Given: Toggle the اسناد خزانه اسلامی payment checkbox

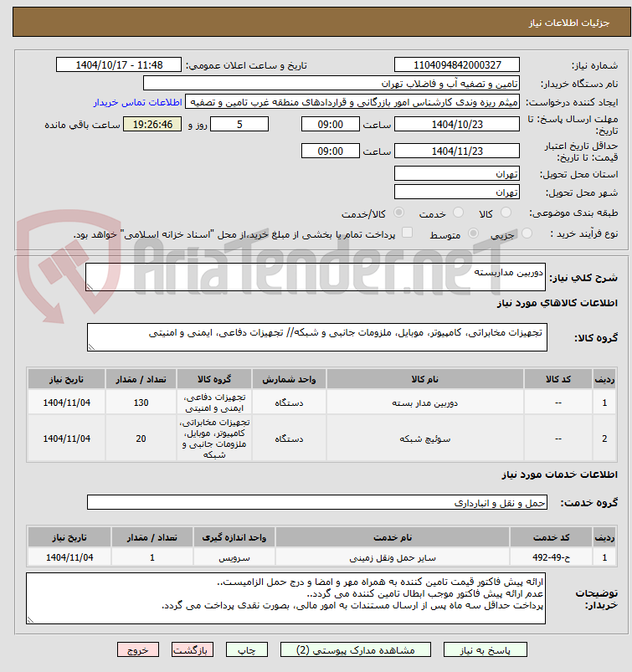Looking at the screenshot, I should [x=408, y=233].
